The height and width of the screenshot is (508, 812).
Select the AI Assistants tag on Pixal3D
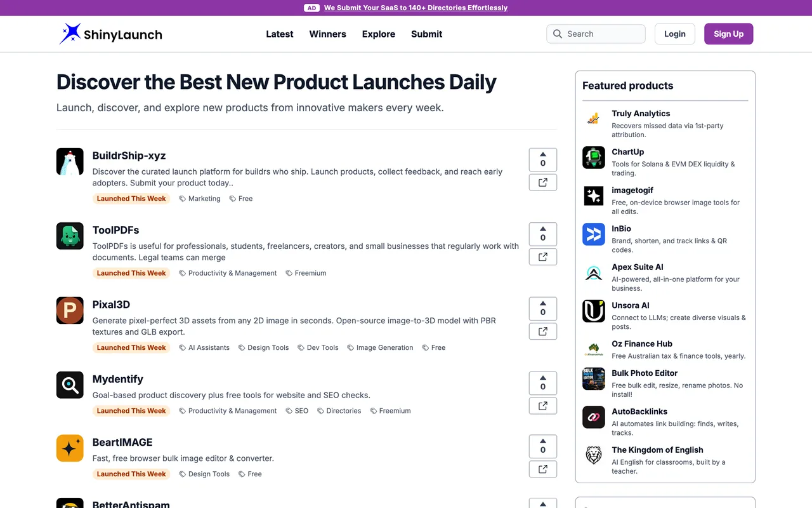coord(204,348)
